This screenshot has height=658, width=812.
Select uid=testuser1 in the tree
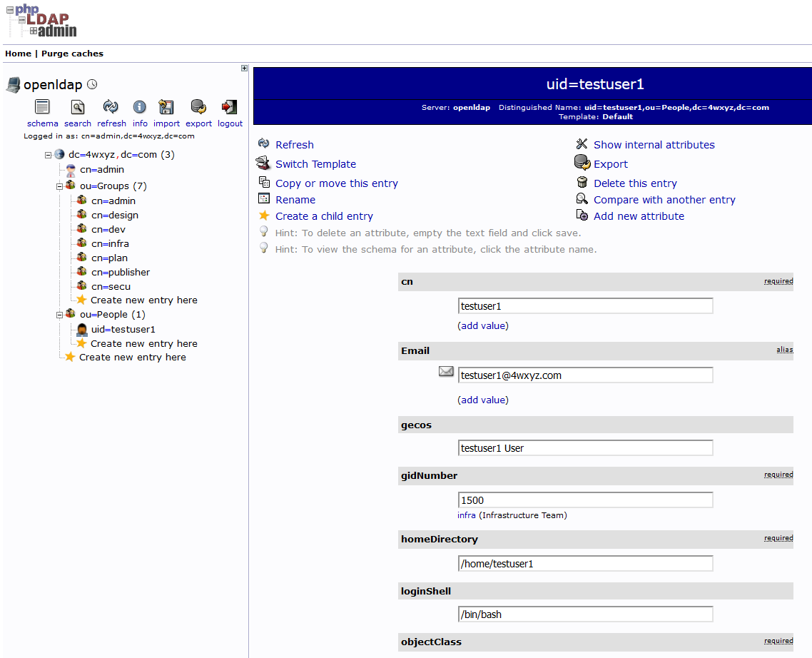[x=123, y=330]
